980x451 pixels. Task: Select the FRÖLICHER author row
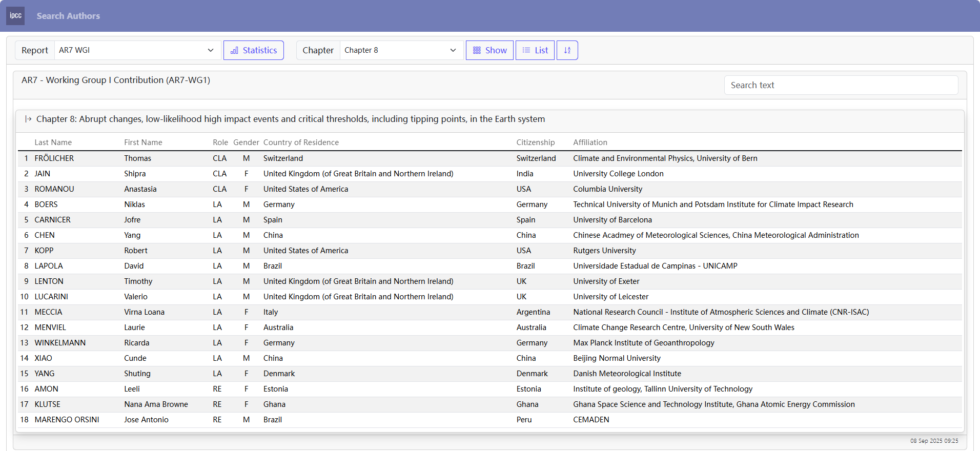click(x=54, y=158)
